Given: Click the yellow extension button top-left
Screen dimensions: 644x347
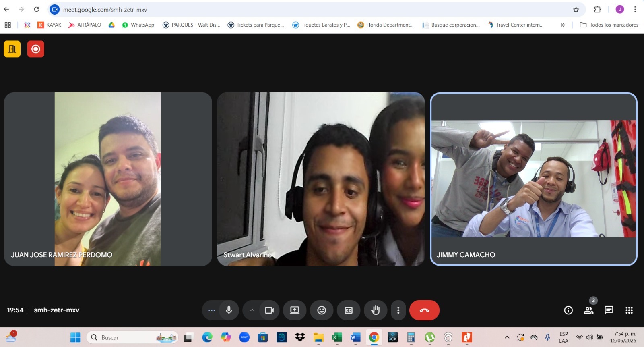Looking at the screenshot, I should tap(12, 49).
